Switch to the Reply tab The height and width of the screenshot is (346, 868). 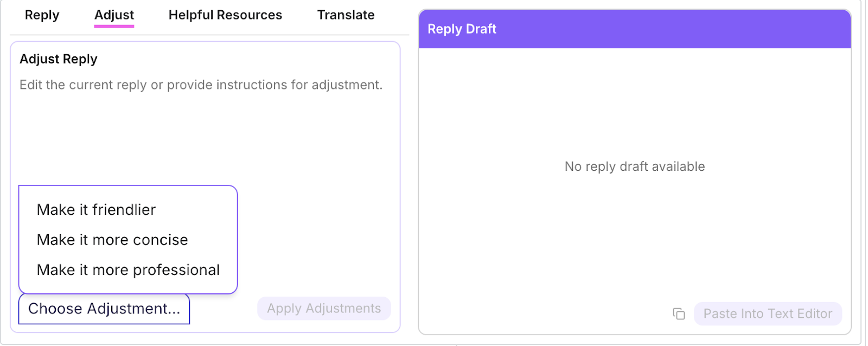42,15
